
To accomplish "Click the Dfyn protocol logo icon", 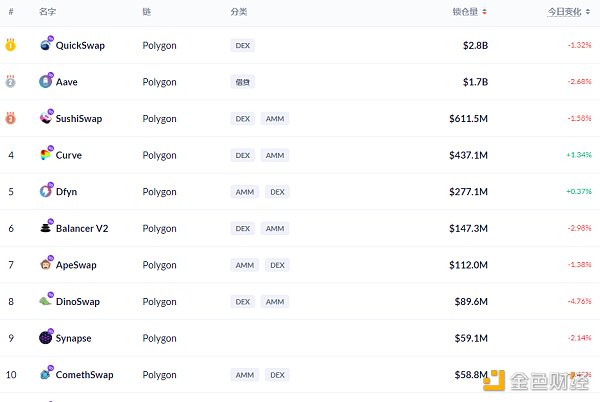I will tap(46, 191).
